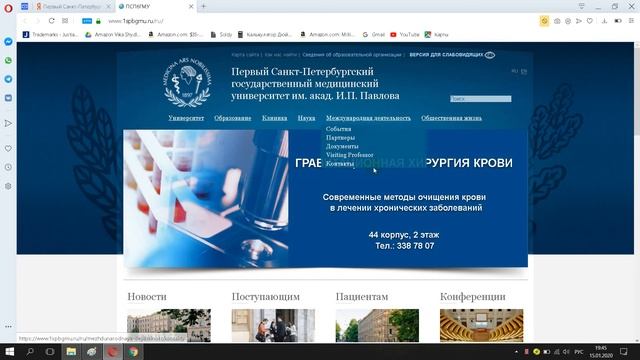Open File Explorer from the taskbar
640x360 pixels.
click(71, 351)
